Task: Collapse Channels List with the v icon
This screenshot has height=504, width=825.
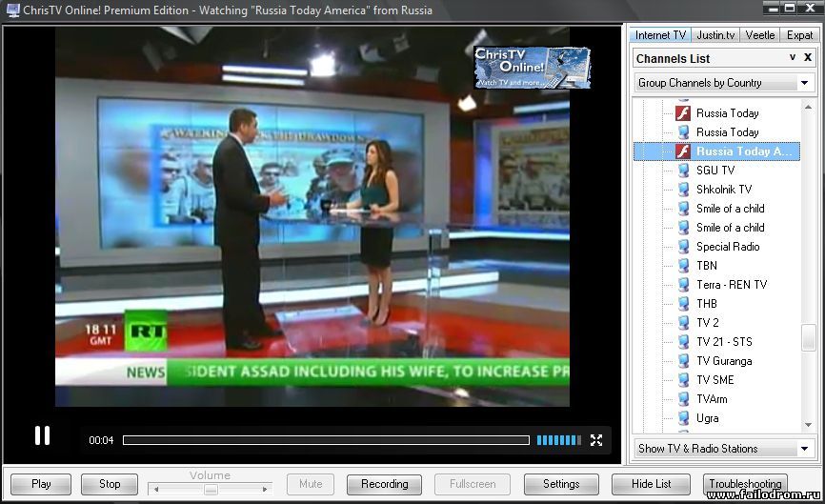Action: [793, 57]
